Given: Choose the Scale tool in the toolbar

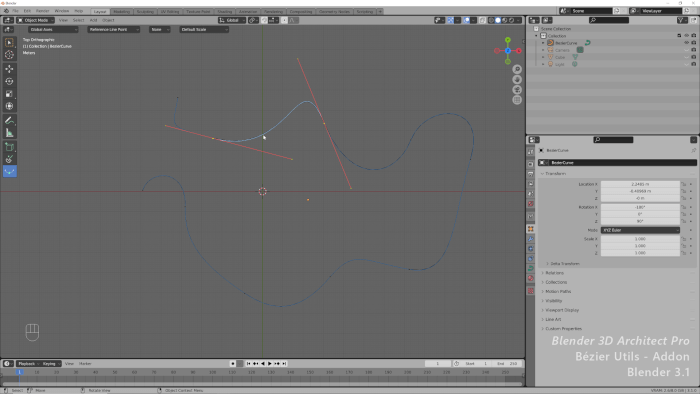Looking at the screenshot, I should (9, 94).
